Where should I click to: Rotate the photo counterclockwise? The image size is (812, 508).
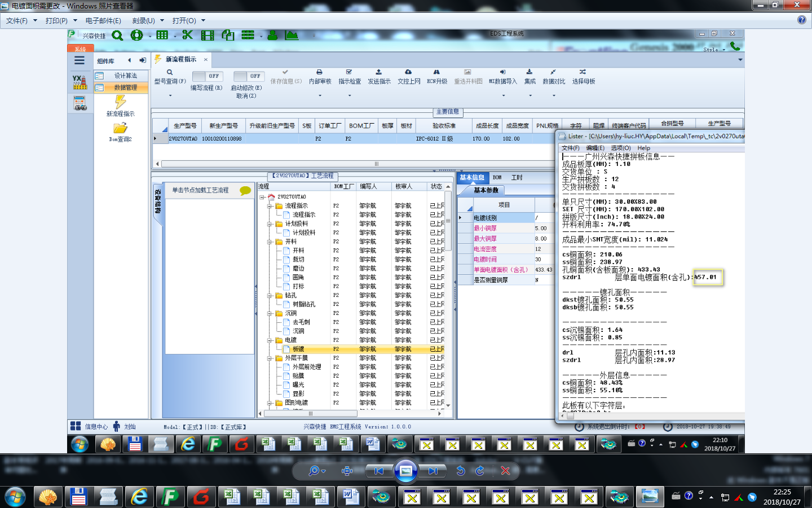tap(461, 471)
